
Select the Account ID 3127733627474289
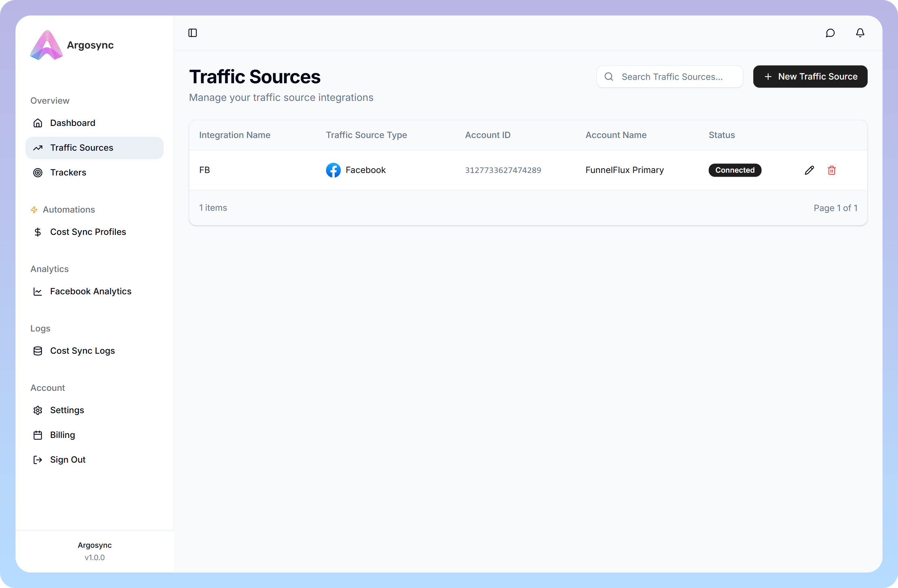tap(503, 170)
